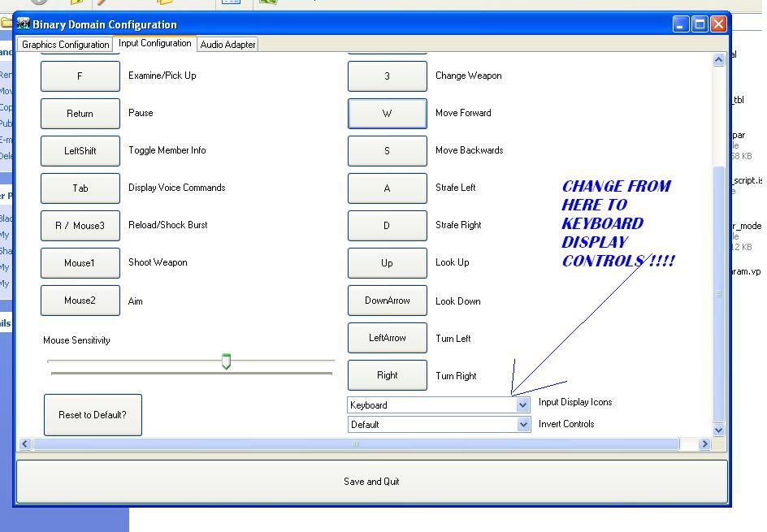Click the F key binding for Examine/Pick Up

[x=80, y=76]
